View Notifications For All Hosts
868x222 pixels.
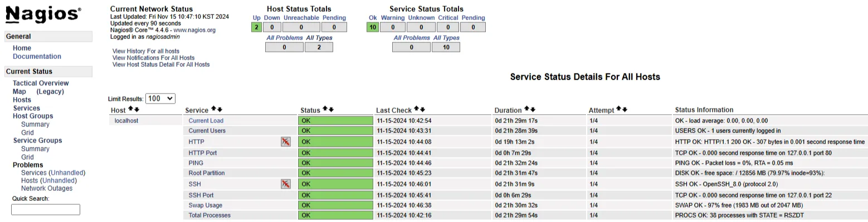point(153,57)
